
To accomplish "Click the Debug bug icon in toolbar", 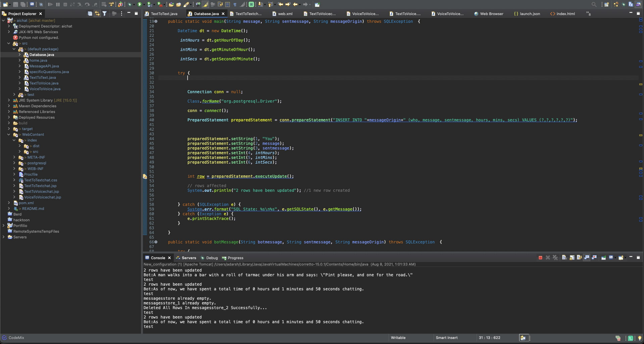I will 129,4.
